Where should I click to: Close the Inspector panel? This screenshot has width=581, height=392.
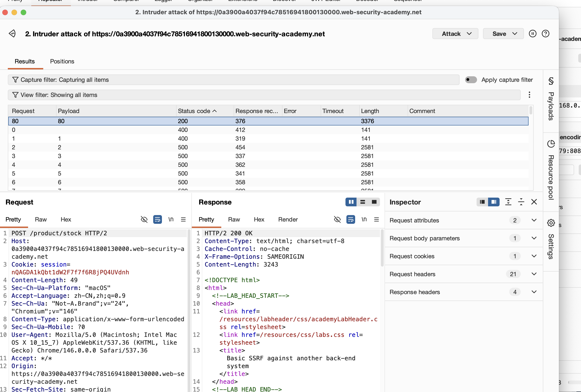534,202
